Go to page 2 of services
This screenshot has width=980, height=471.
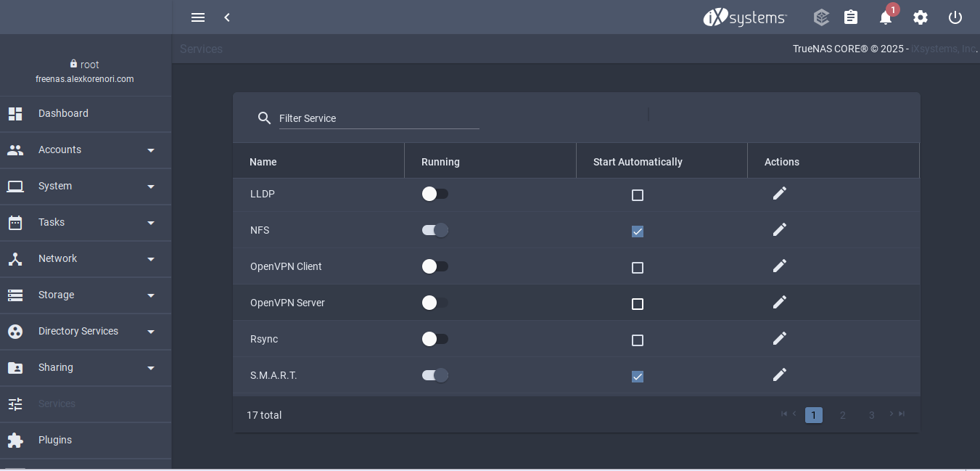(x=843, y=415)
